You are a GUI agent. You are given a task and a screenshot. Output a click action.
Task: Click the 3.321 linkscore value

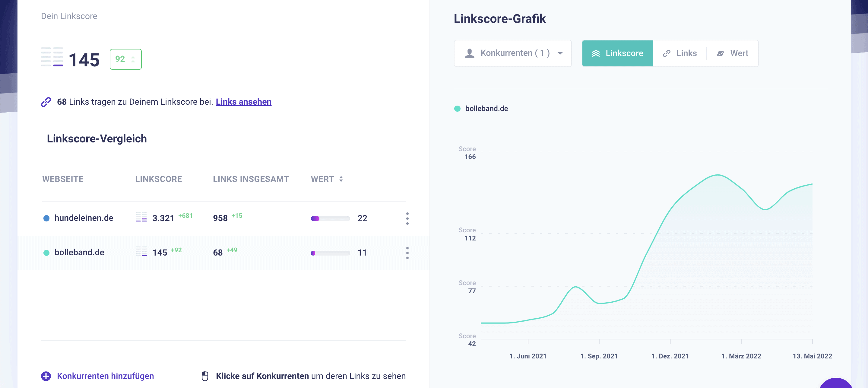163,218
